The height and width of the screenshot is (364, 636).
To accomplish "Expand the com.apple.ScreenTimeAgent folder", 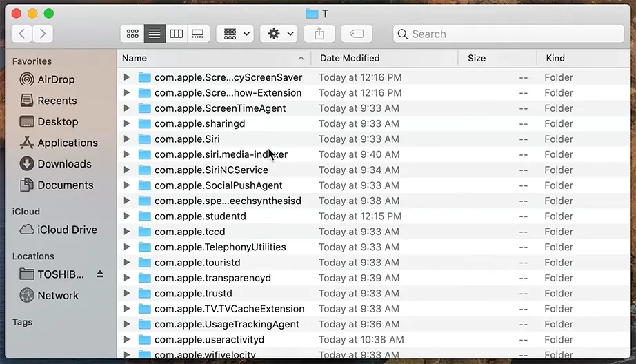I will click(126, 108).
